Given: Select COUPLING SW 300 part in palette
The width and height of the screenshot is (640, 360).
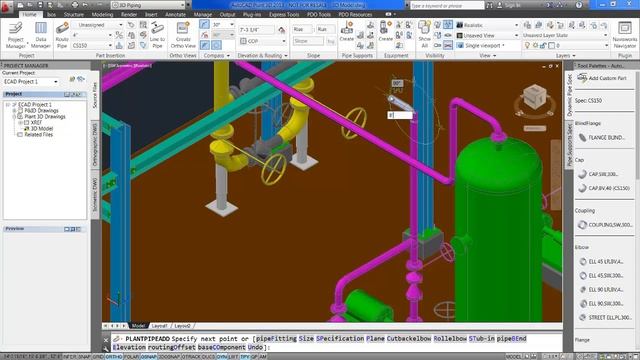Looking at the screenshot, I should pyautogui.click(x=605, y=225).
